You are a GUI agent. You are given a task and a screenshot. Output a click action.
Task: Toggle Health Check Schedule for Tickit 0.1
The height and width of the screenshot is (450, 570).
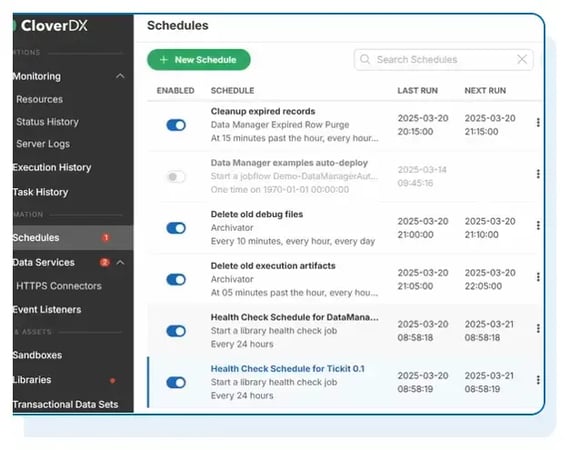click(176, 382)
